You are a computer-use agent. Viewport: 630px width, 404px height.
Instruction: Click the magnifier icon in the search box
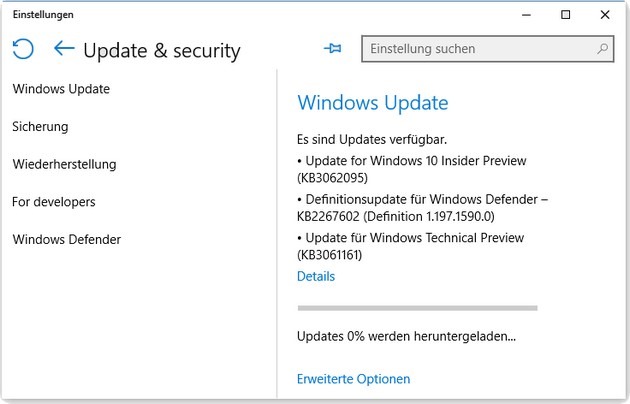(603, 48)
